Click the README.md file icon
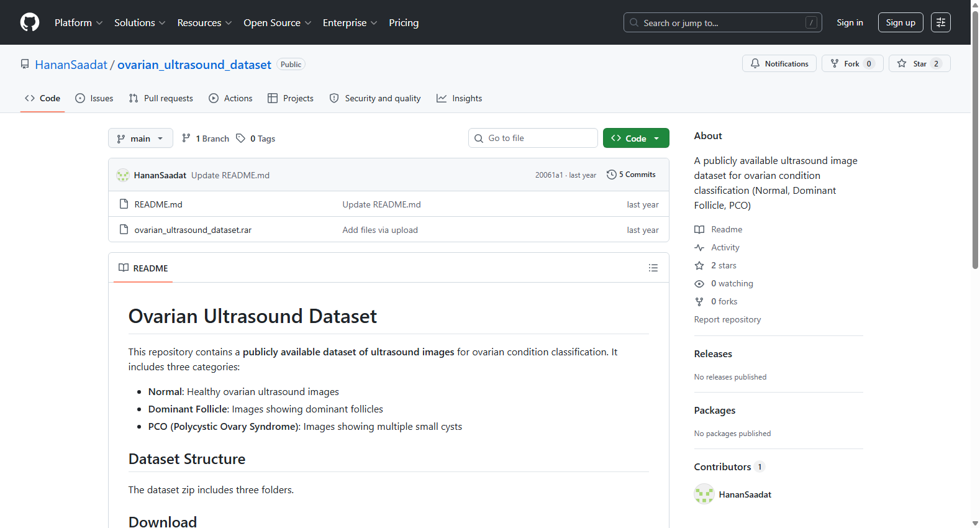Image resolution: width=980 pixels, height=528 pixels. [124, 204]
